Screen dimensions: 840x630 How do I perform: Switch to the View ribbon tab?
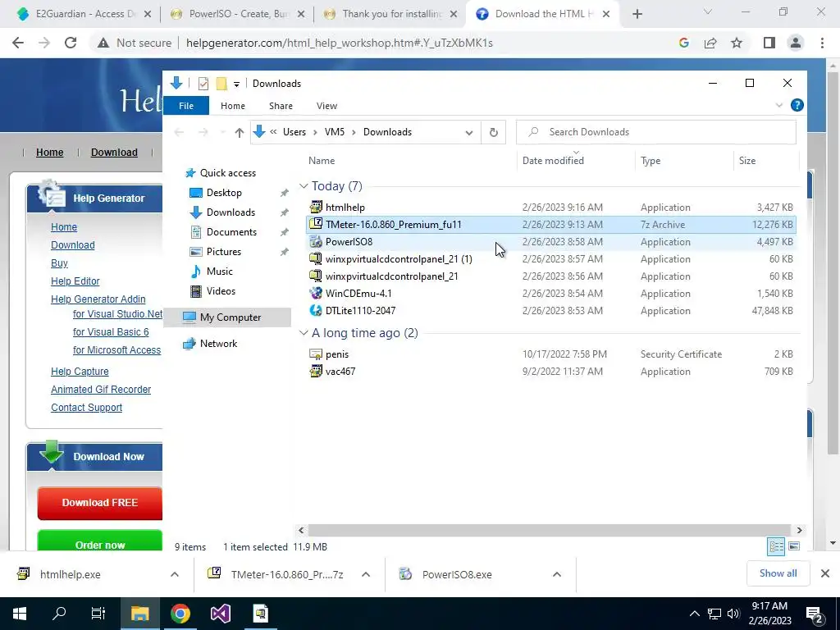326,106
